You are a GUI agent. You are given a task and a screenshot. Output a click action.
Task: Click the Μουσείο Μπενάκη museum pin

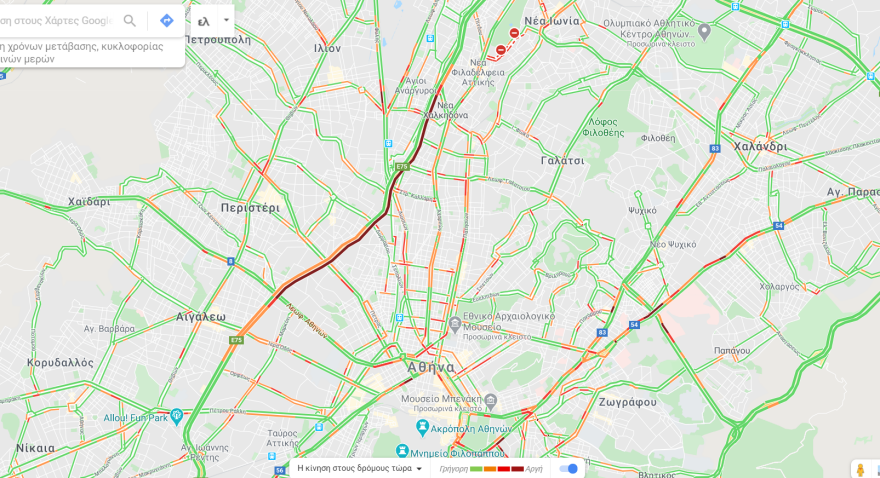tap(491, 401)
